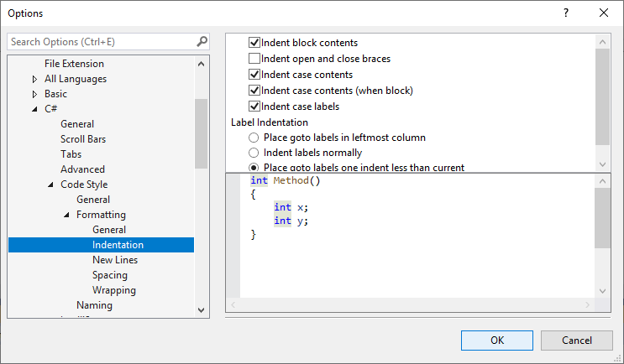Screen dimensions: 624x364
Task: Toggle Indent case labels checkbox
Action: (x=255, y=107)
